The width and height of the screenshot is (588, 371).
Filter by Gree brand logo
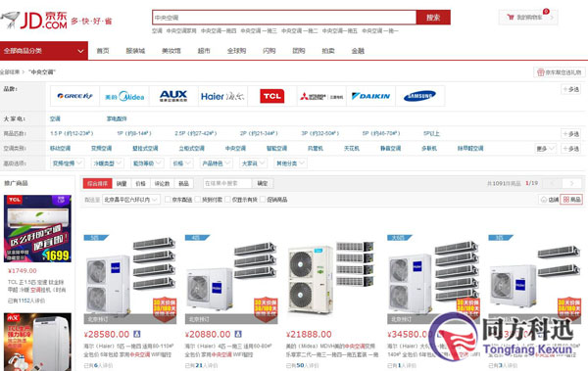click(74, 96)
